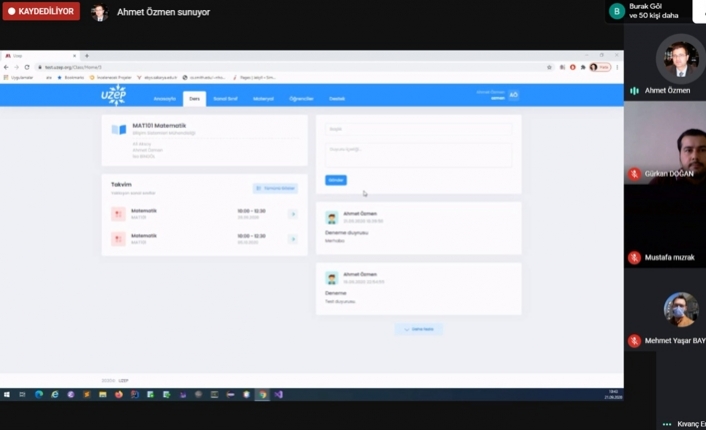
Task: Open the ebys.sakarya.edu.tr bookmark
Action: click(x=157, y=77)
